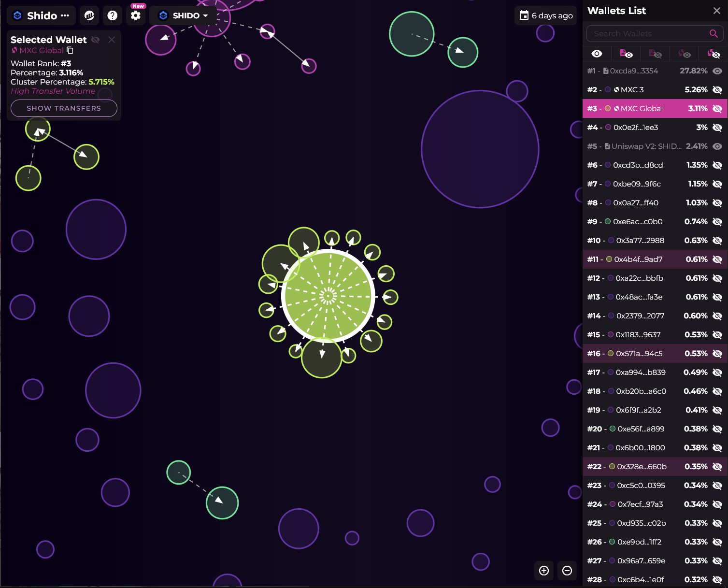This screenshot has height=588, width=728.
Task: Zoom in on the bubble map
Action: click(x=544, y=571)
